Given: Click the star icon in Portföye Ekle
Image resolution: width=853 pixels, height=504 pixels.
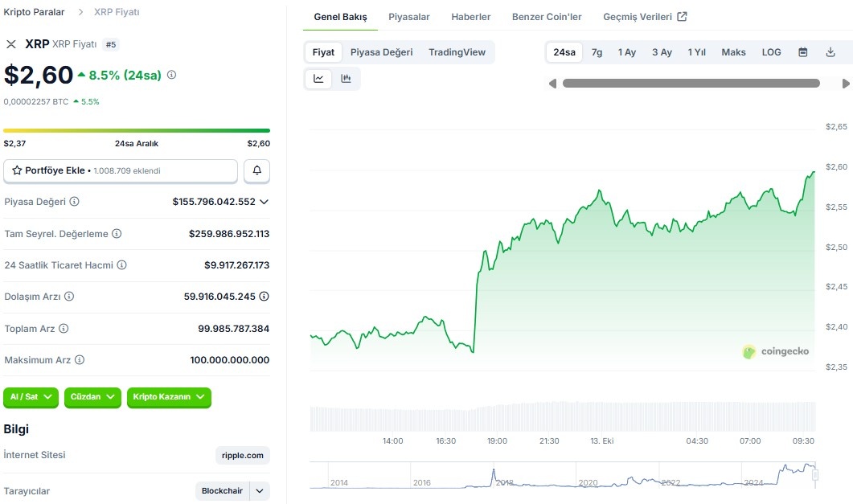Looking at the screenshot, I should point(17,170).
